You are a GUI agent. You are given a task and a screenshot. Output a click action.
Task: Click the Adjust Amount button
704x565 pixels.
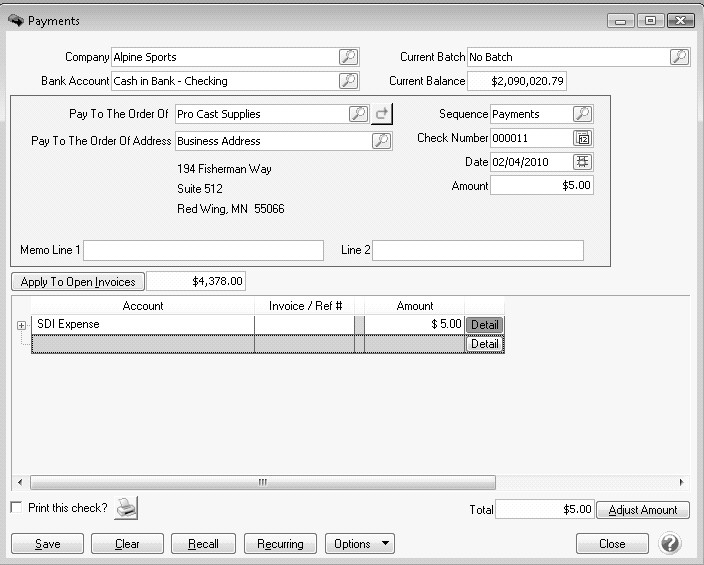point(643,510)
